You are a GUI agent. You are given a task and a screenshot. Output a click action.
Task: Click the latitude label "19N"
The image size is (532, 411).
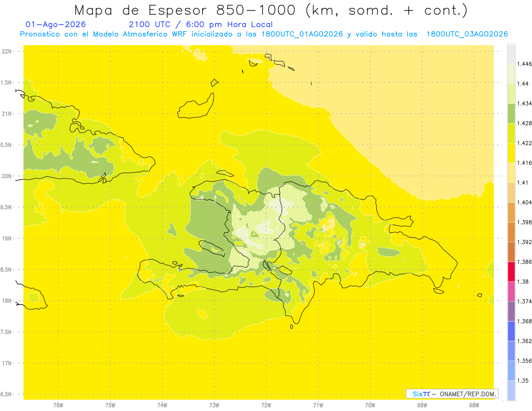tap(7, 239)
